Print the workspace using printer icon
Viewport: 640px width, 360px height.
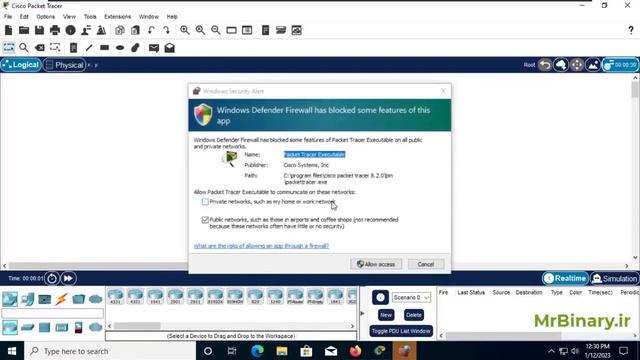[x=55, y=30]
